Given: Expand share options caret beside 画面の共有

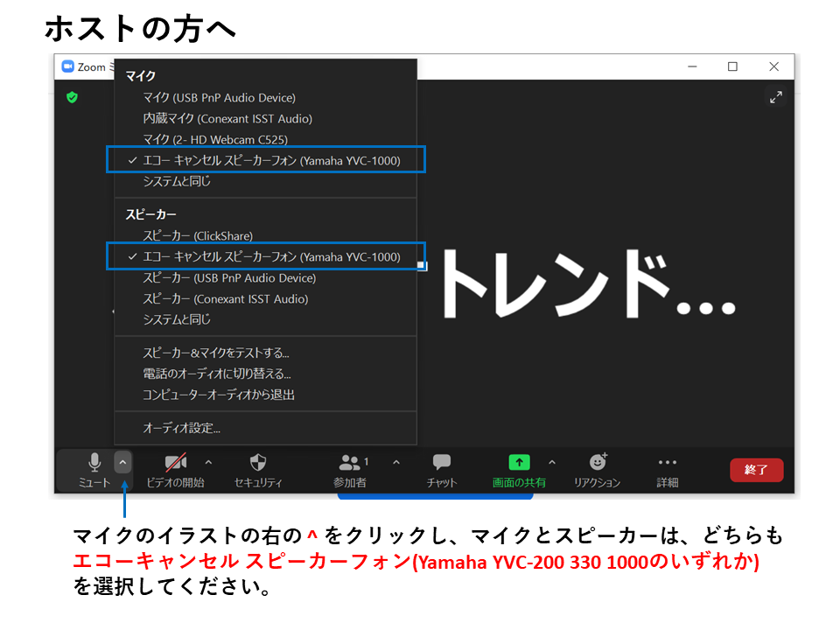Looking at the screenshot, I should [x=552, y=462].
